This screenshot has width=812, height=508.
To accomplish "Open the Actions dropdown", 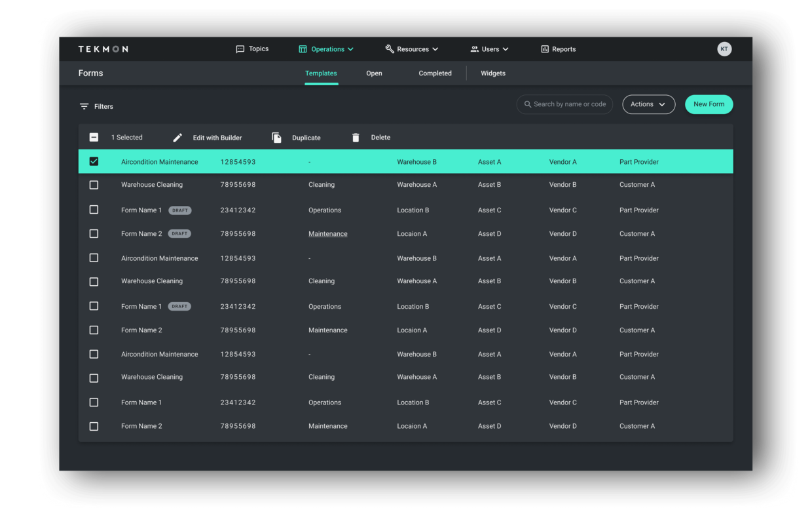I will 648,104.
